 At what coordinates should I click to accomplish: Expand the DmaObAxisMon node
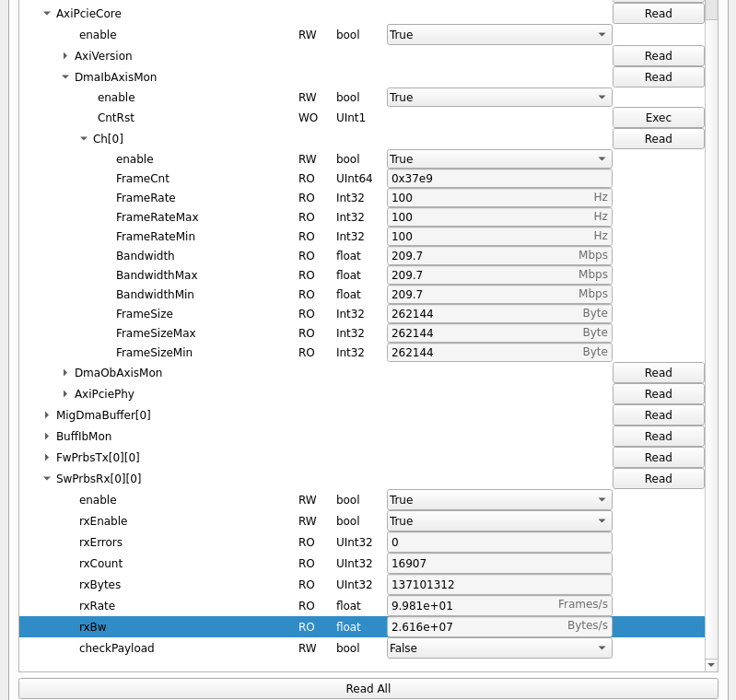[65, 373]
